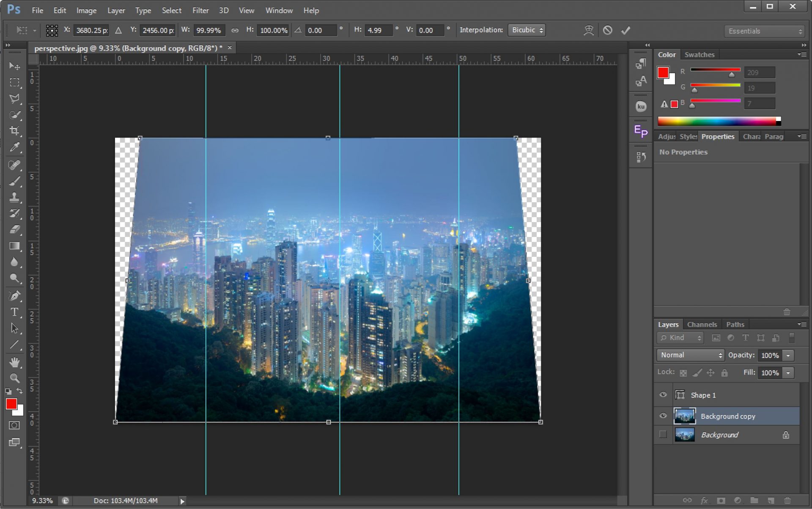This screenshot has width=812, height=509.
Task: Switch to the Channels tab
Action: coord(702,324)
